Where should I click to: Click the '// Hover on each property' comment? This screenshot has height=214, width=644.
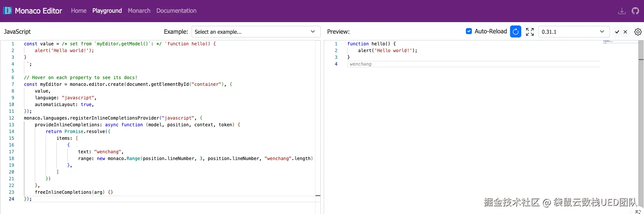point(80,78)
